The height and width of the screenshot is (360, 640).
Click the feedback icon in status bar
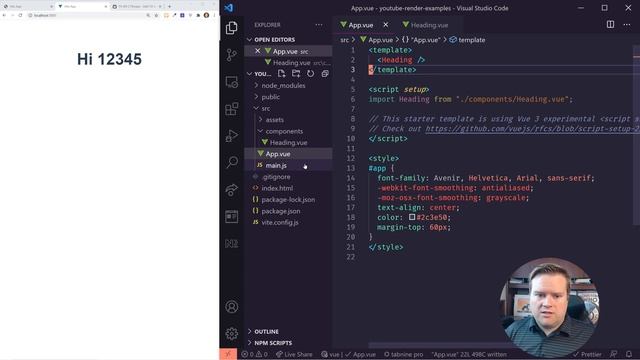(x=613, y=354)
